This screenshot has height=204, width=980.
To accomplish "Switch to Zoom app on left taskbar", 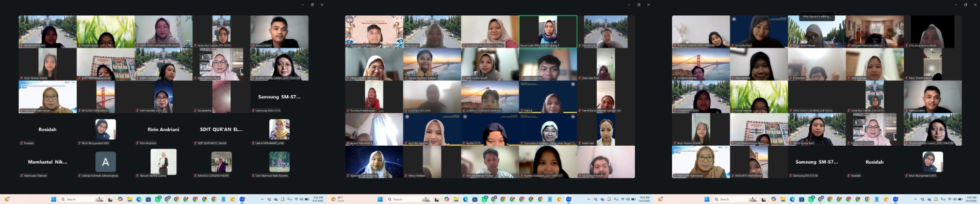I will tap(242, 199).
